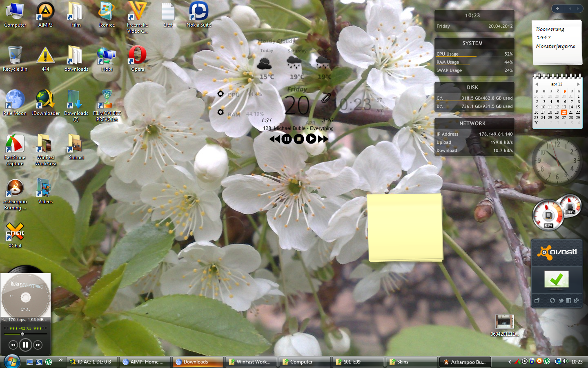Open the 1.txt text file
Image resolution: width=588 pixels, height=368 pixels.
[168, 14]
